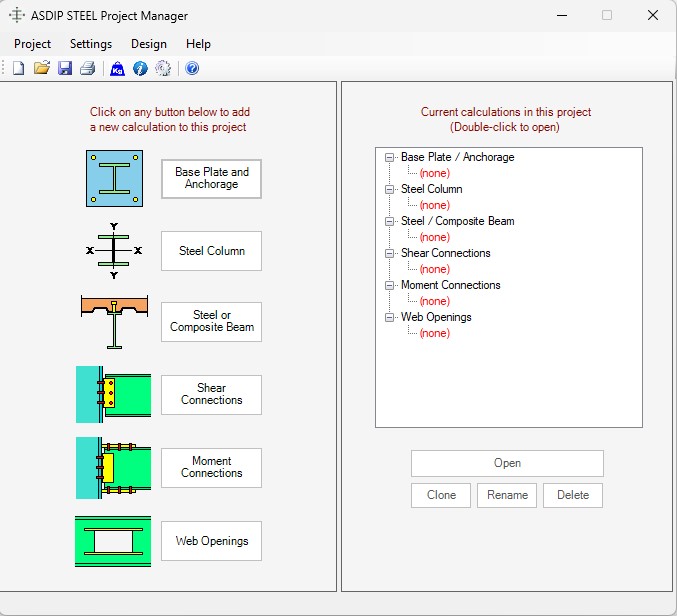Open the Settings menu

pyautogui.click(x=91, y=44)
